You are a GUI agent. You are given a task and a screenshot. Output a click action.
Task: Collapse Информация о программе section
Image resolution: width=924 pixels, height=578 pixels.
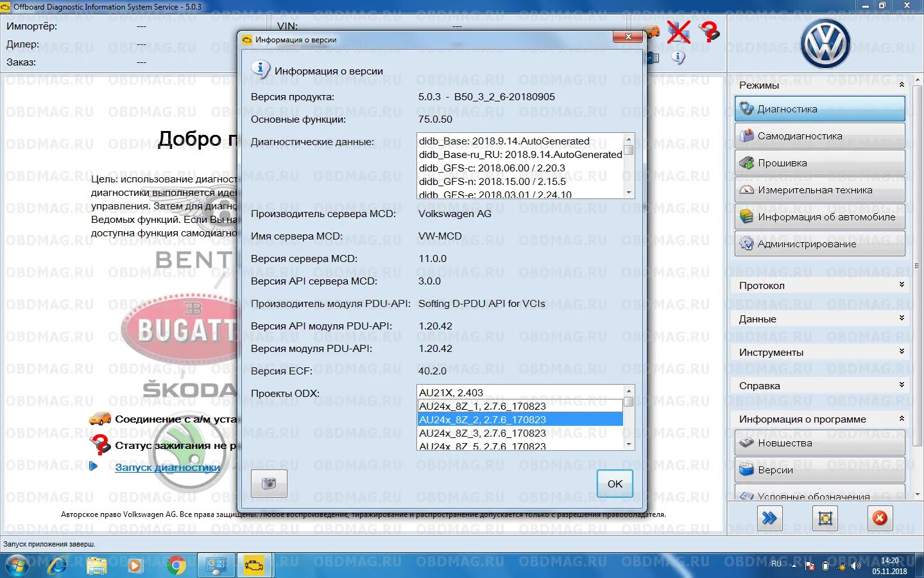pyautogui.click(x=901, y=418)
